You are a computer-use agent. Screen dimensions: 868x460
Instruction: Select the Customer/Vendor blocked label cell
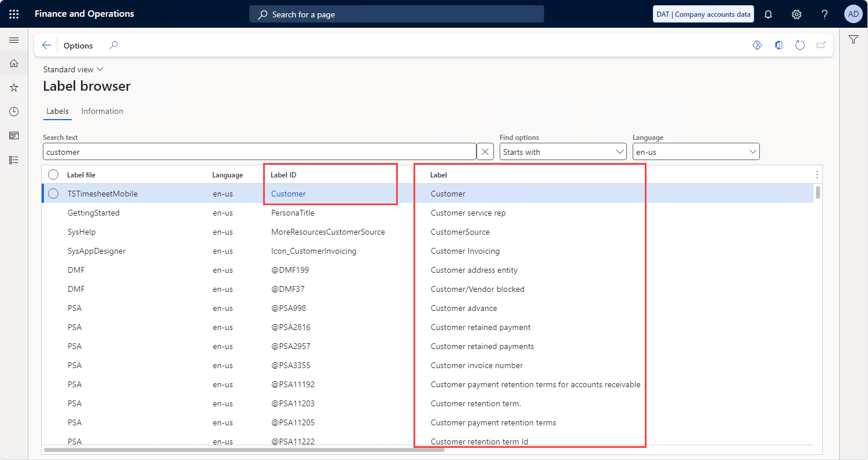478,289
